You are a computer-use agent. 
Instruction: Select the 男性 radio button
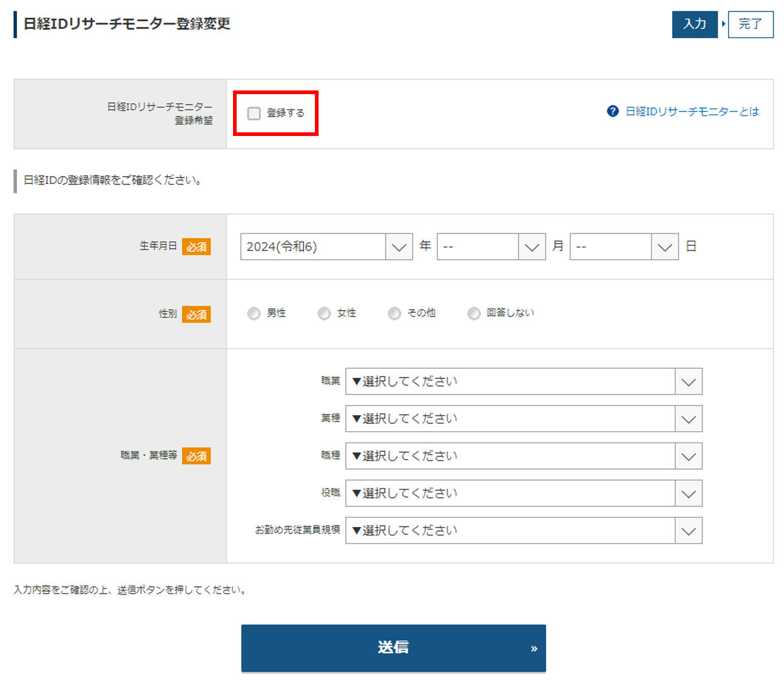pos(254,313)
